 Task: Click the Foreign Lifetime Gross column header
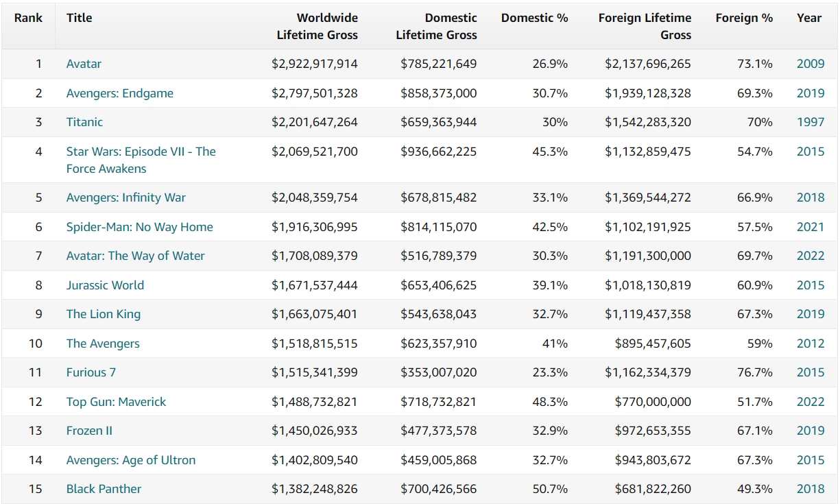click(x=645, y=26)
